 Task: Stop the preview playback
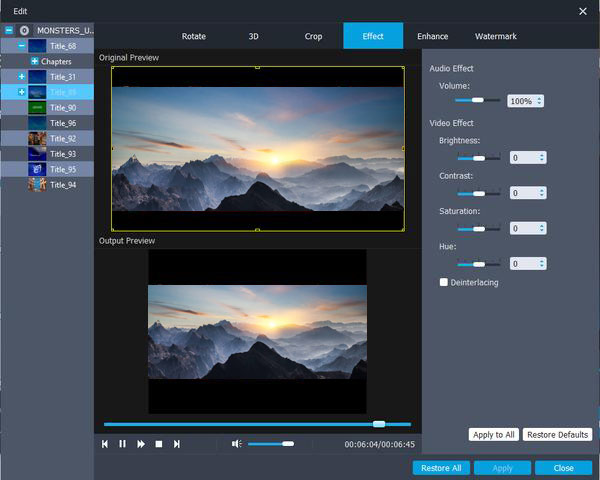pyautogui.click(x=159, y=444)
